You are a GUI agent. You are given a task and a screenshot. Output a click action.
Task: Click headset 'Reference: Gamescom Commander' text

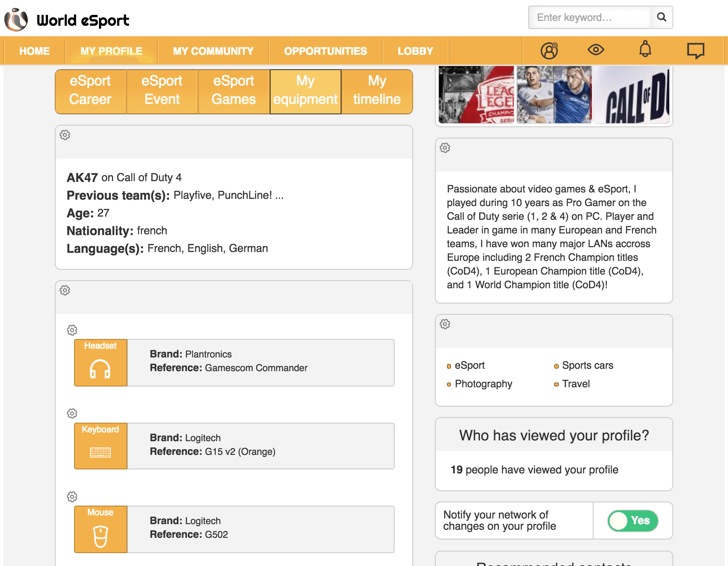(x=229, y=368)
